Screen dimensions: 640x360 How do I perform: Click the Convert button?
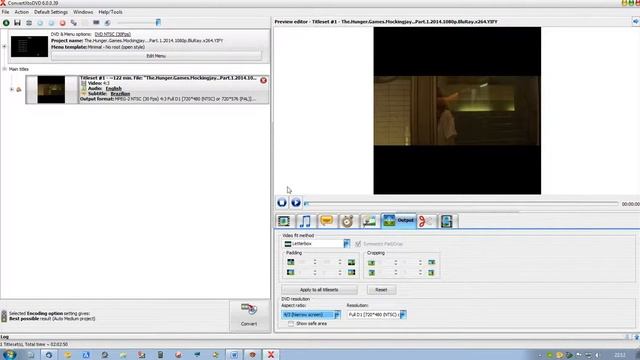[249, 315]
